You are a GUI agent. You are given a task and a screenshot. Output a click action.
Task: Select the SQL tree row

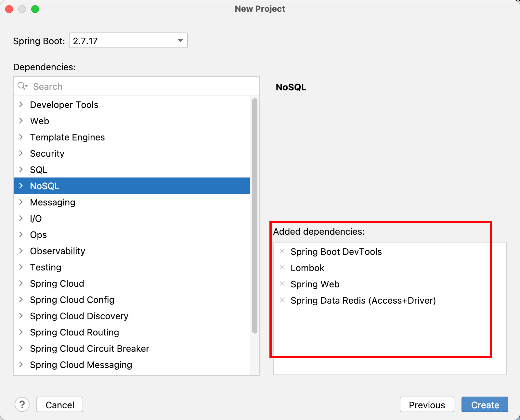tap(132, 169)
